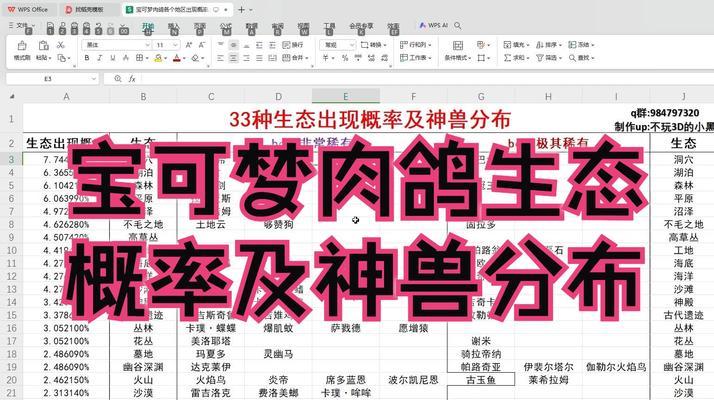Apply the Underline format
Viewport: 714px width, 400px height.
coord(112,58)
